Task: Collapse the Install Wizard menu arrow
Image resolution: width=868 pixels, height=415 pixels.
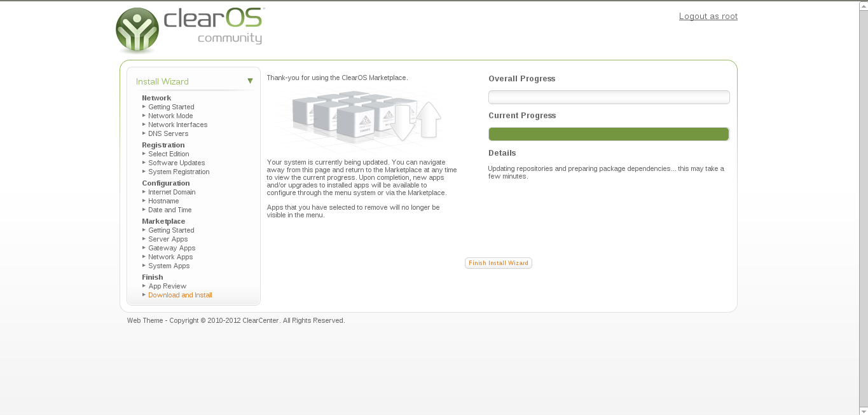Action: 250,81
